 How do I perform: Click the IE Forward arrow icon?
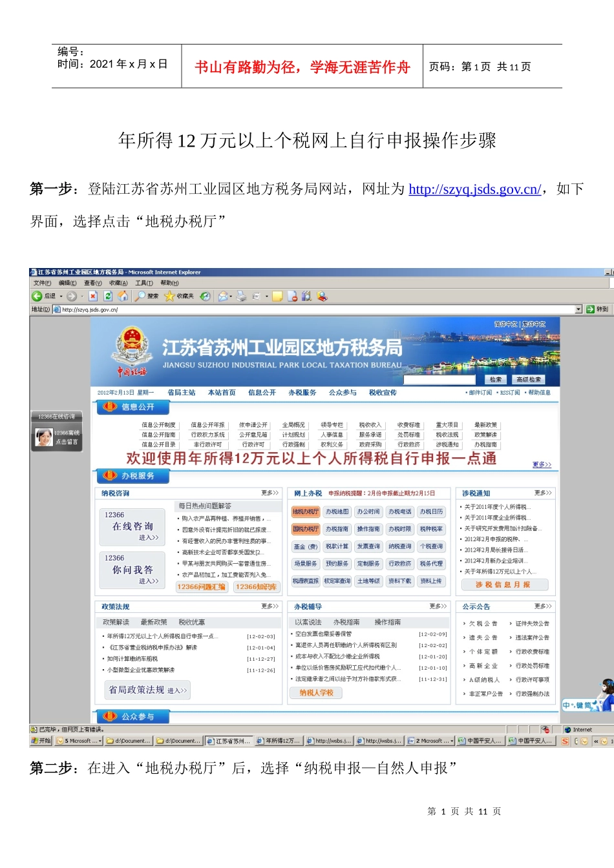click(x=72, y=296)
